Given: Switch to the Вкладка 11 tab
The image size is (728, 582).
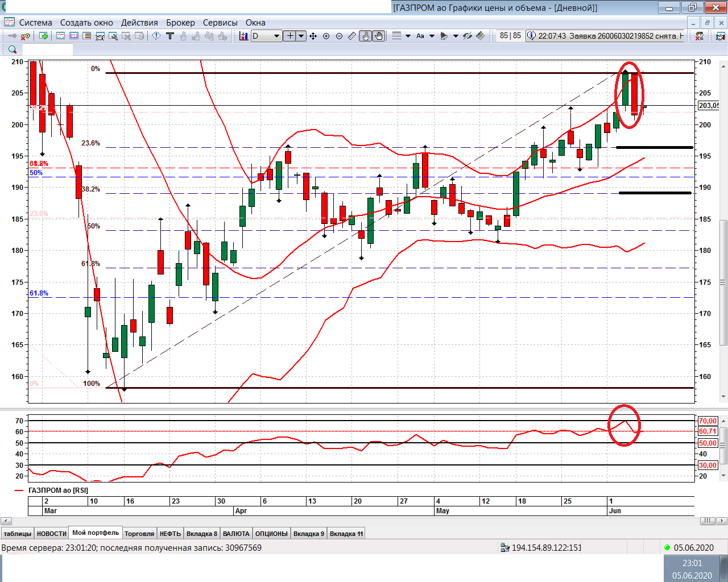Looking at the screenshot, I should coord(346,534).
